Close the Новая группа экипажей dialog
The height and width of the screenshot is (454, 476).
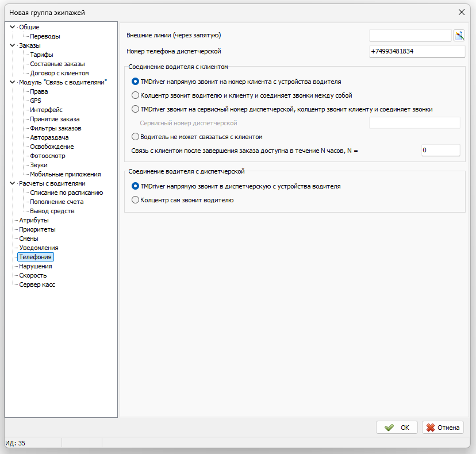[462, 12]
